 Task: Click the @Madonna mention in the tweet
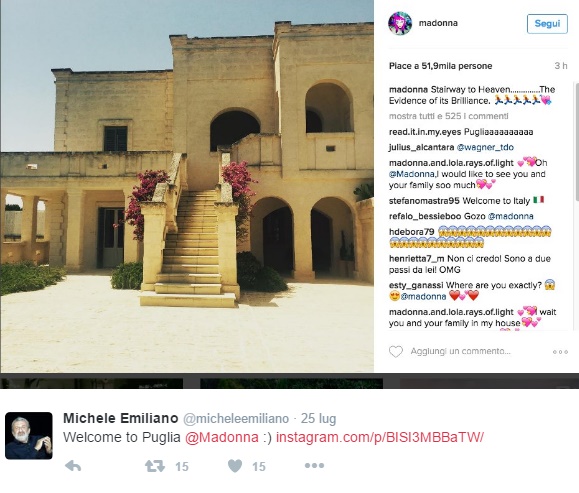[x=222, y=437]
